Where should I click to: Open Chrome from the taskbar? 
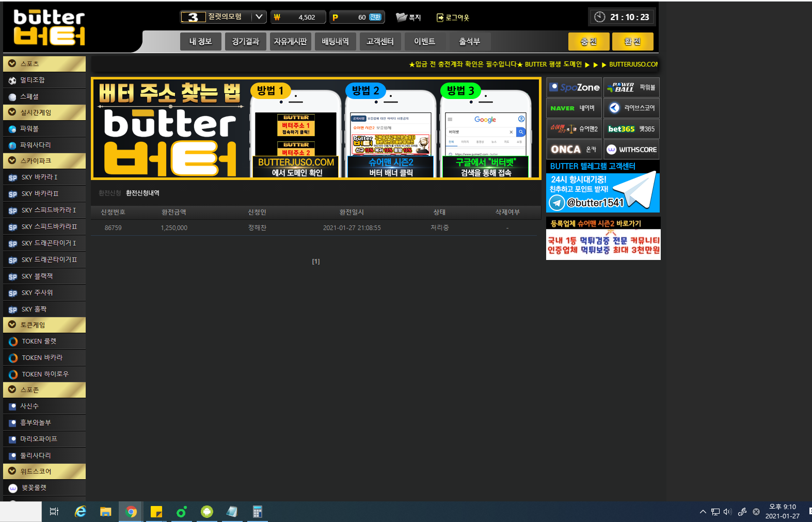131,512
